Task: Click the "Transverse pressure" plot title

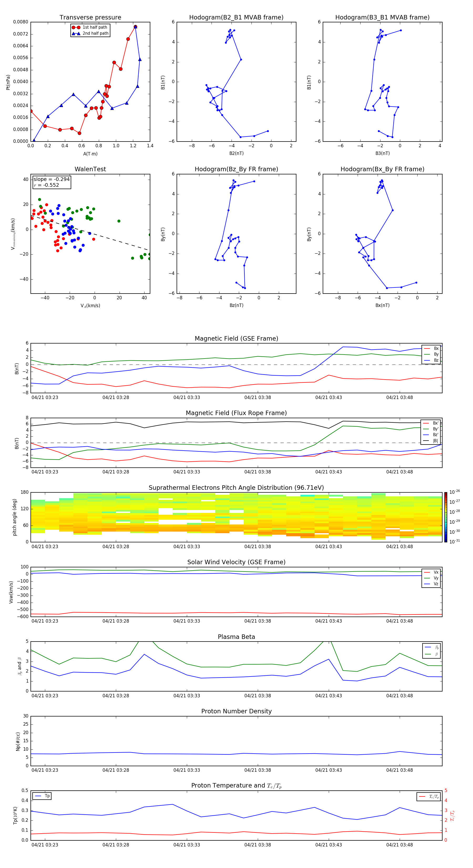Action: tap(90, 18)
